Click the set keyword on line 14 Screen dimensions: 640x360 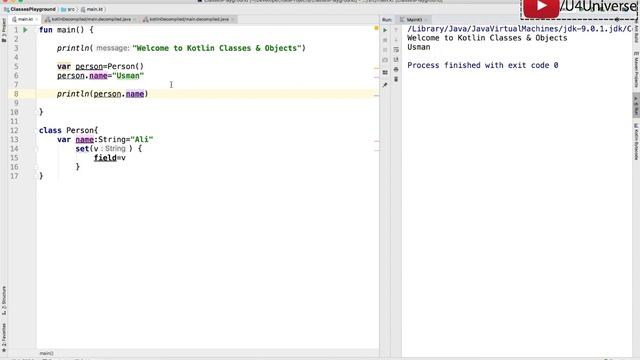[x=82, y=149]
